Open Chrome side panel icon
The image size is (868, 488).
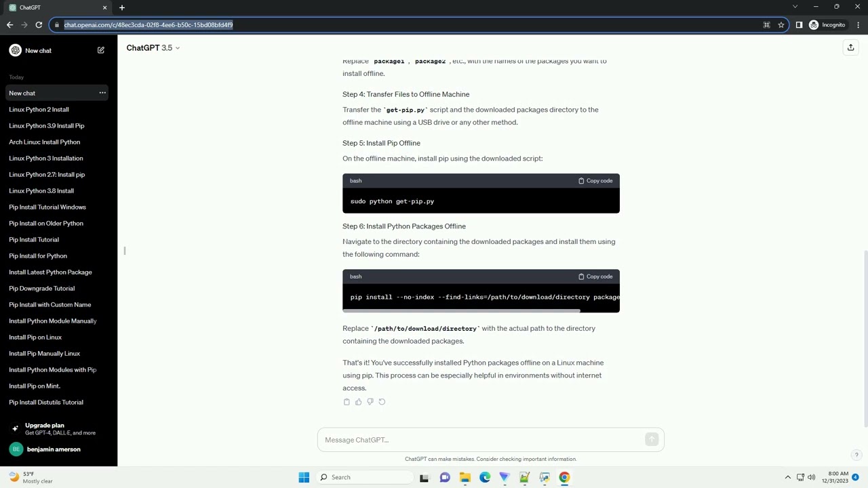pyautogui.click(x=799, y=25)
